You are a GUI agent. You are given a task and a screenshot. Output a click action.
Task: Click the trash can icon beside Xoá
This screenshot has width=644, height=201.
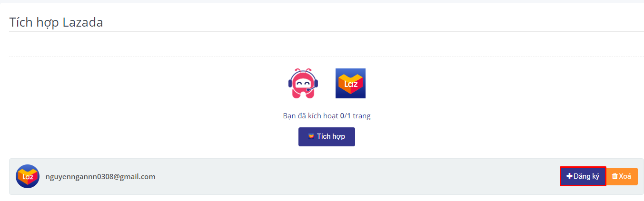click(x=614, y=176)
